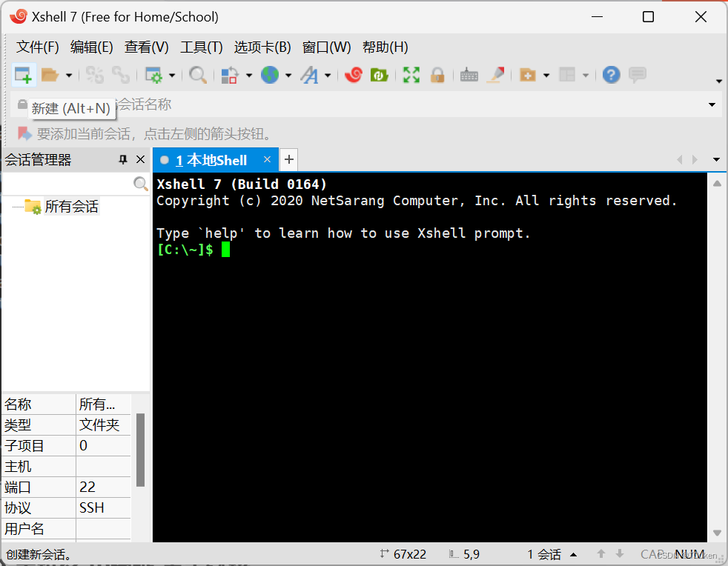This screenshot has height=566, width=728.
Task: Click the port value 22 cell
Action: coord(103,487)
